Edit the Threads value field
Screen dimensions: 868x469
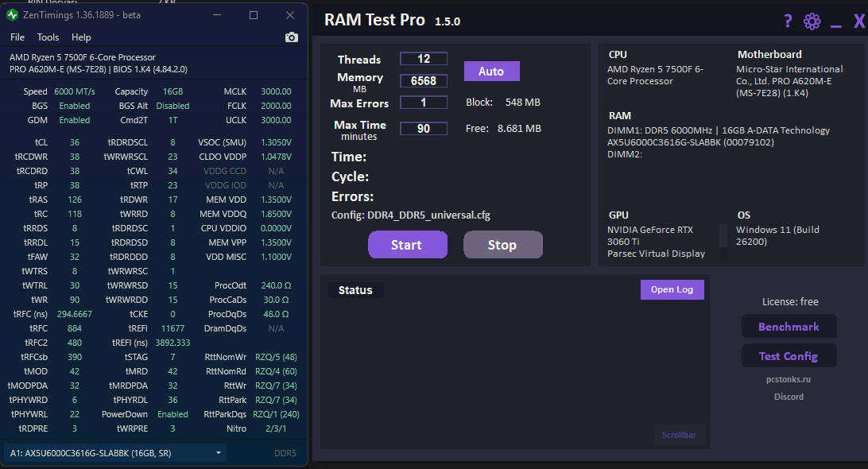point(424,59)
